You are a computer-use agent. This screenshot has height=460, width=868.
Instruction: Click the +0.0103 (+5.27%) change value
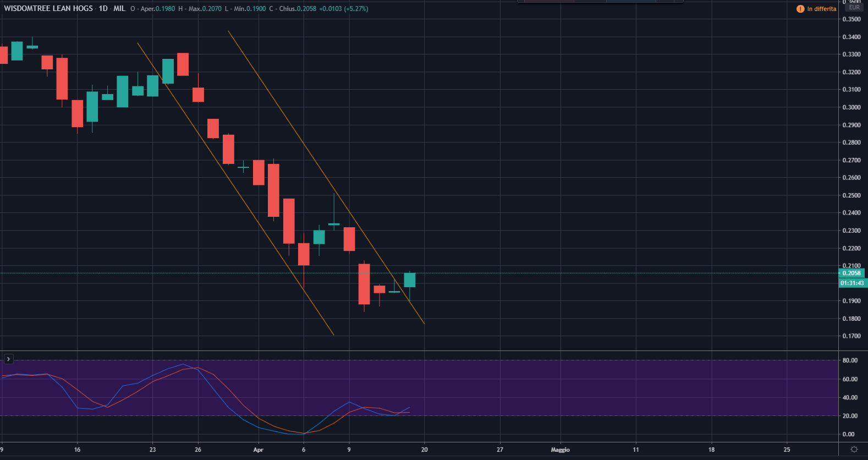(344, 9)
